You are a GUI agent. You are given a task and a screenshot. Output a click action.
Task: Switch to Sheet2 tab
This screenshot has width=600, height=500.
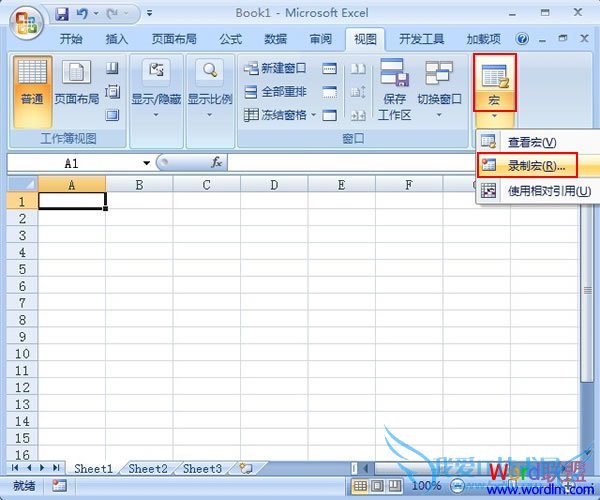tap(148, 469)
